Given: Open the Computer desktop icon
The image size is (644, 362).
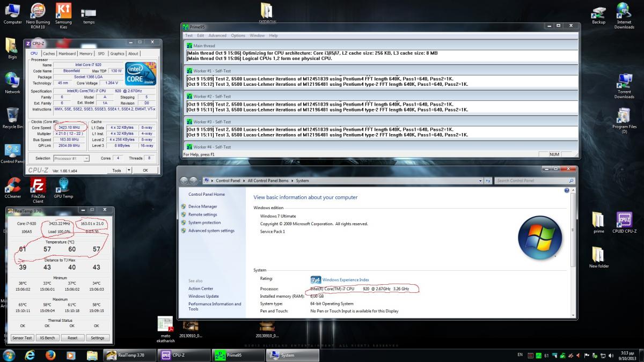Looking at the screenshot, I should click(x=12, y=14).
